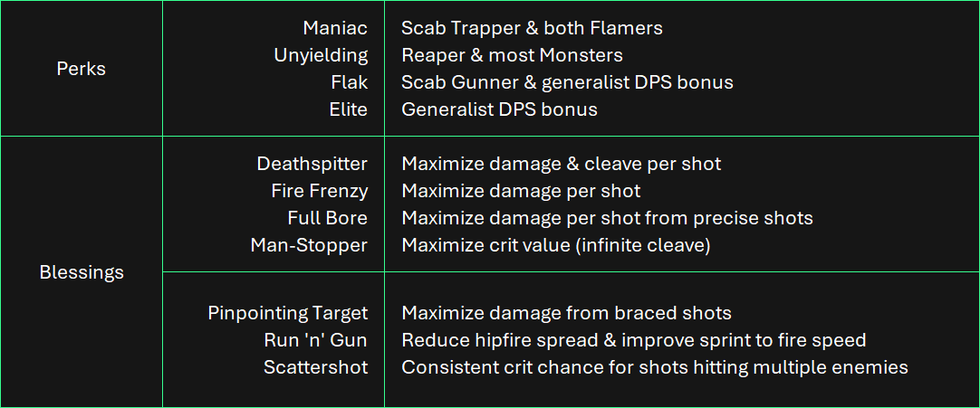Click the 'Reaper & most Monsters' description

[x=512, y=55]
